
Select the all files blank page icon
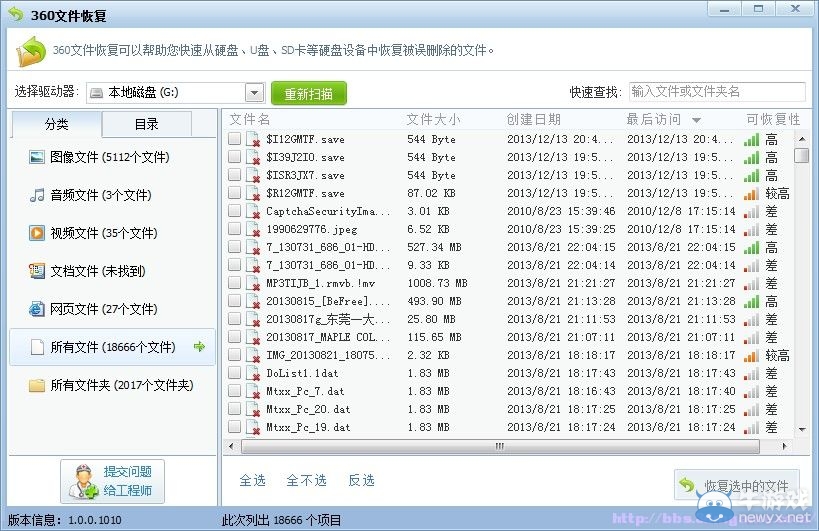click(x=37, y=347)
